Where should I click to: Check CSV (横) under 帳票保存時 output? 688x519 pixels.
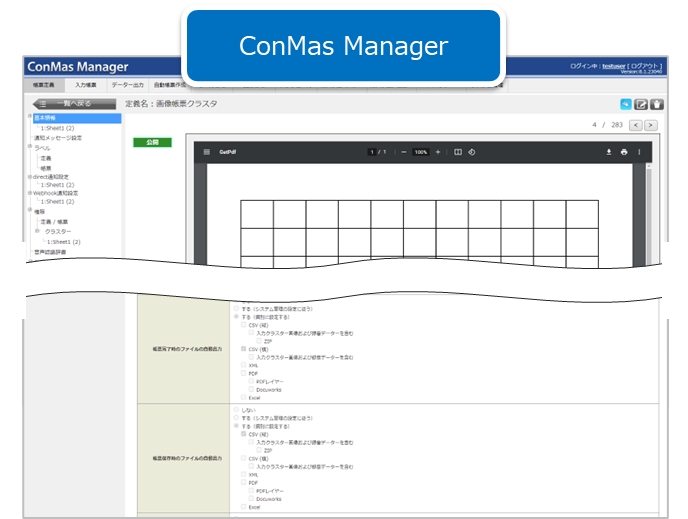click(244, 458)
